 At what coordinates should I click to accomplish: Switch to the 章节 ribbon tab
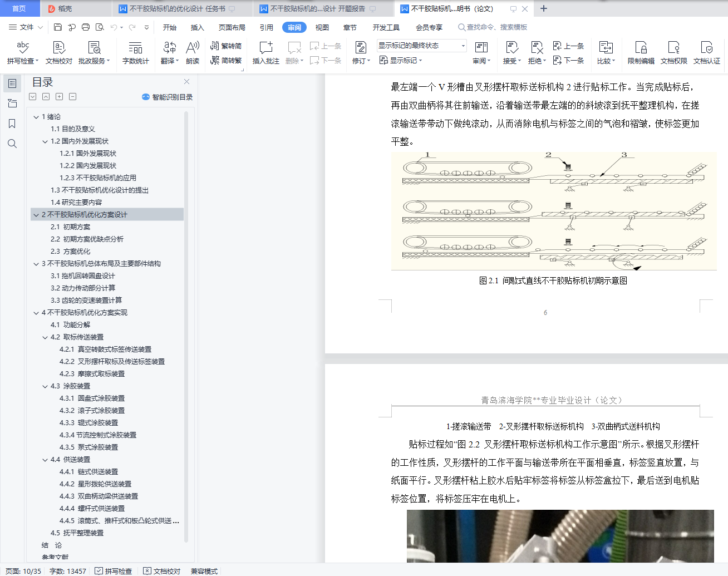350,27
